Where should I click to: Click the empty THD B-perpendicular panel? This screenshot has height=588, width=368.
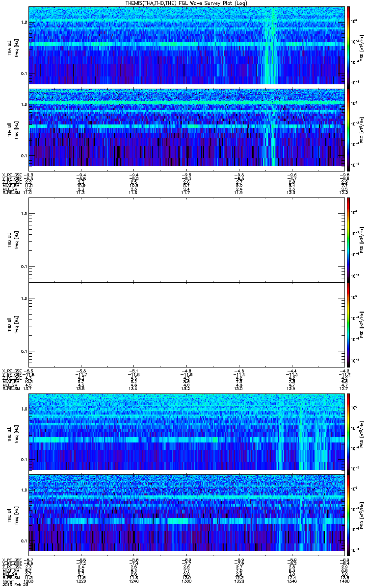pyautogui.click(x=186, y=239)
